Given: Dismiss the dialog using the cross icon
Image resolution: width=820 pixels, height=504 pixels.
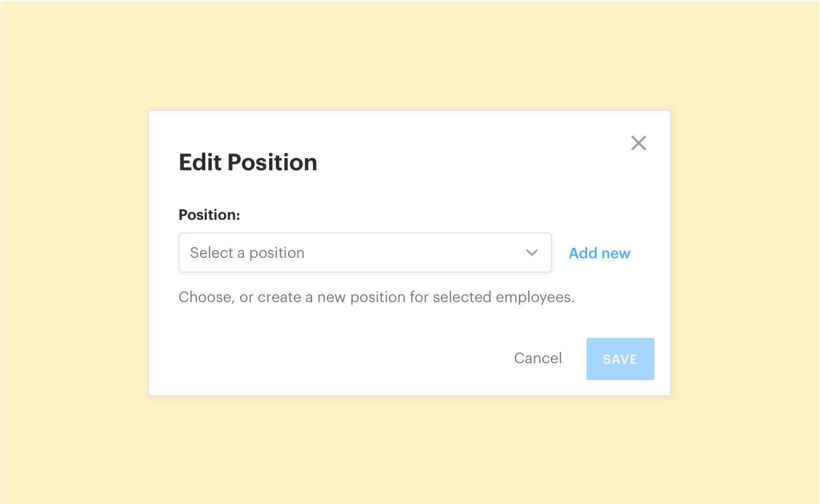Looking at the screenshot, I should point(638,143).
